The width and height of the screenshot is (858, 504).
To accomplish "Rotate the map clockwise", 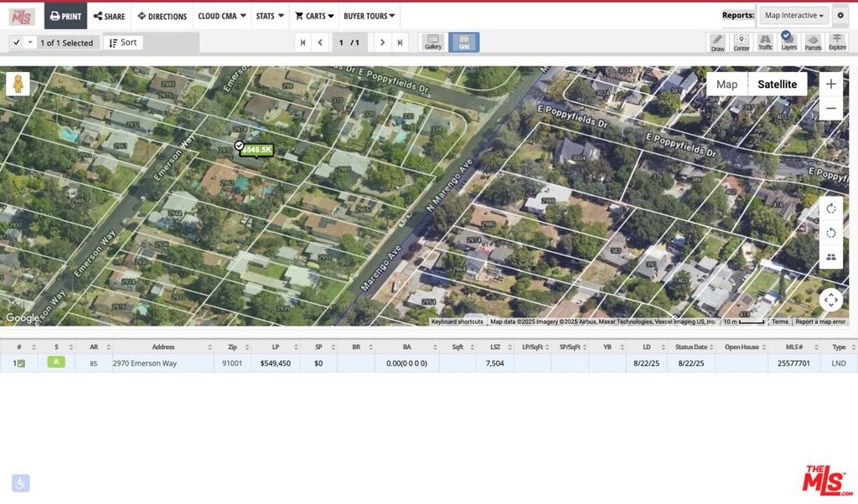I will point(830,208).
